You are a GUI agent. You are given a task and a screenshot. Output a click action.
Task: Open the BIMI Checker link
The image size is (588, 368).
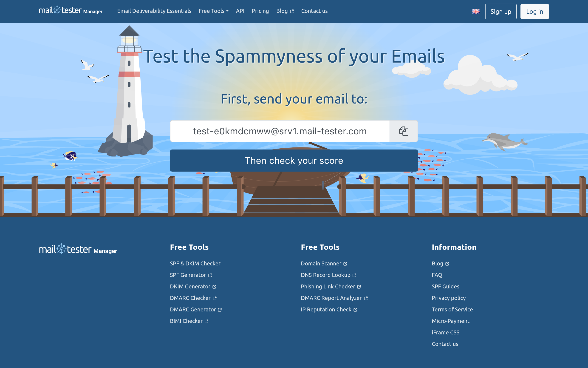coord(189,321)
